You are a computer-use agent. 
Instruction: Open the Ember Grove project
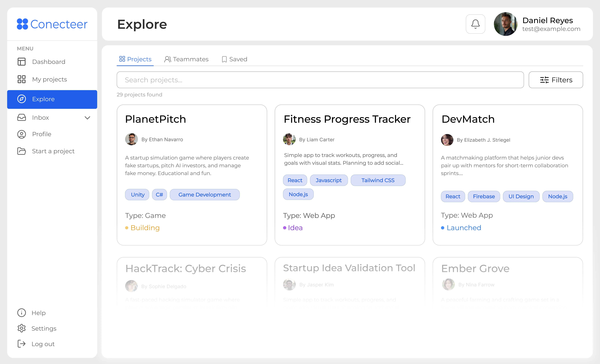[x=475, y=269]
